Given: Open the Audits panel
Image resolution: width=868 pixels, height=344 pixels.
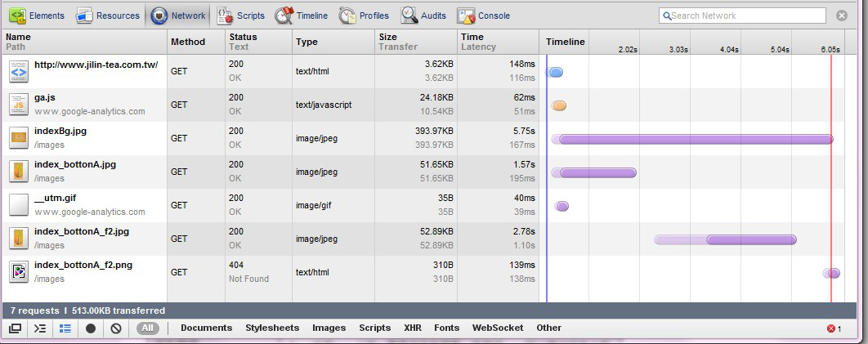Looking at the screenshot, I should pos(423,16).
